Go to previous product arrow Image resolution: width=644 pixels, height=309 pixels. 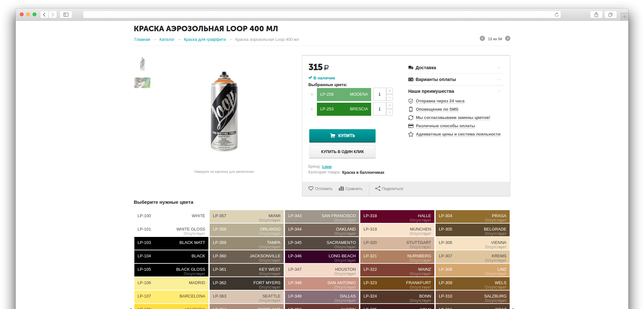[x=482, y=39]
